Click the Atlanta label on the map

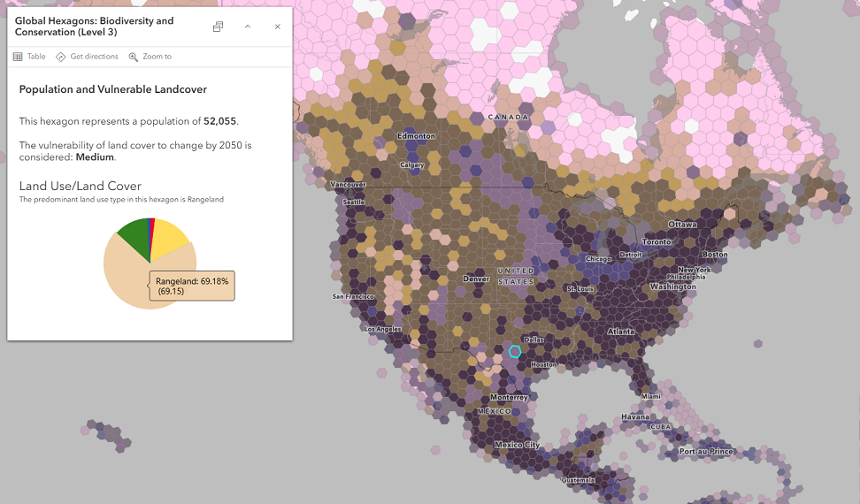621,332
